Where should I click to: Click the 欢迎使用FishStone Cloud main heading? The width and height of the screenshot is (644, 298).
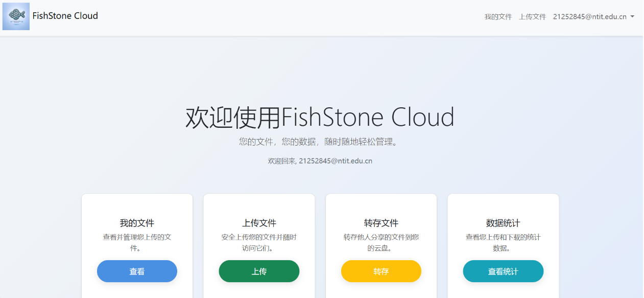320,117
